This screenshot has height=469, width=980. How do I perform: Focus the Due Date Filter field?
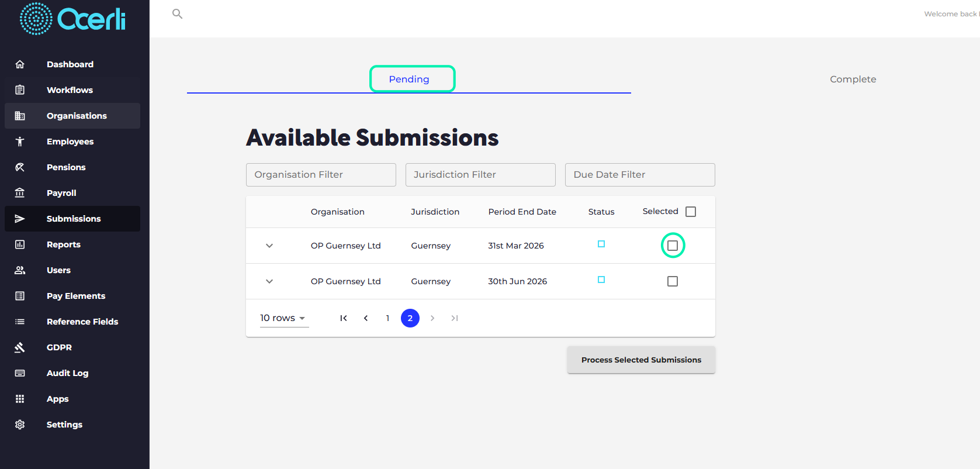coord(640,175)
